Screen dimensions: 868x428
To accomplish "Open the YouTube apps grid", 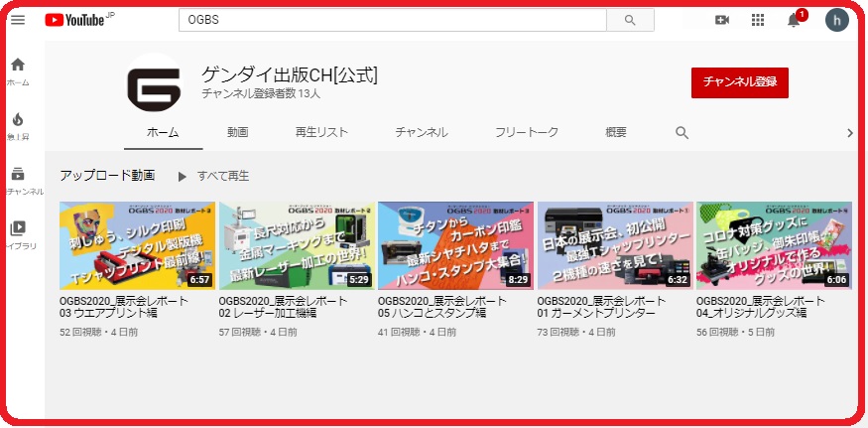I will coord(758,20).
